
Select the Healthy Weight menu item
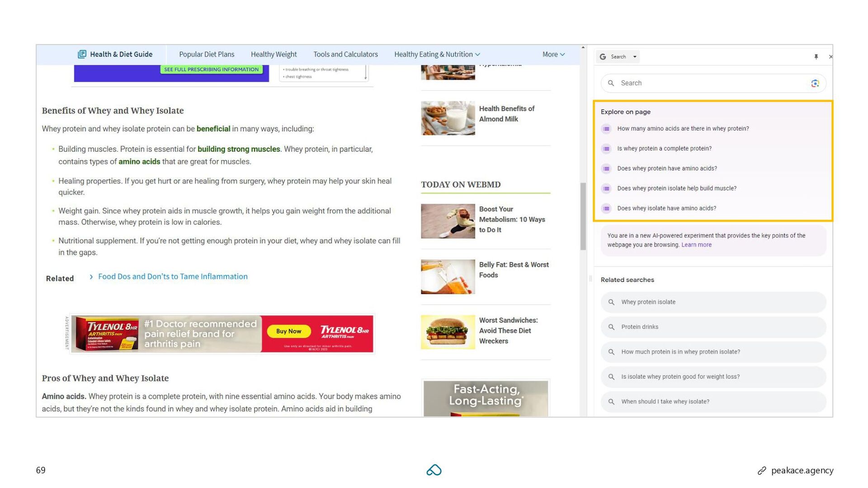click(x=274, y=54)
